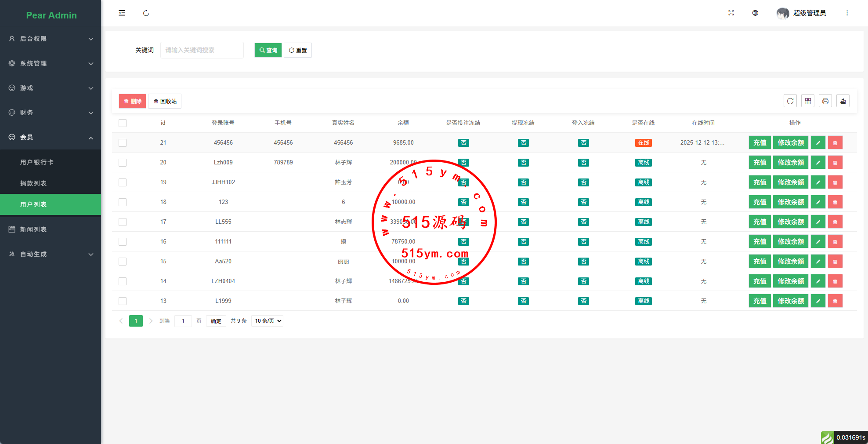
Task: Open the globe website icon in header
Action: click(x=755, y=13)
